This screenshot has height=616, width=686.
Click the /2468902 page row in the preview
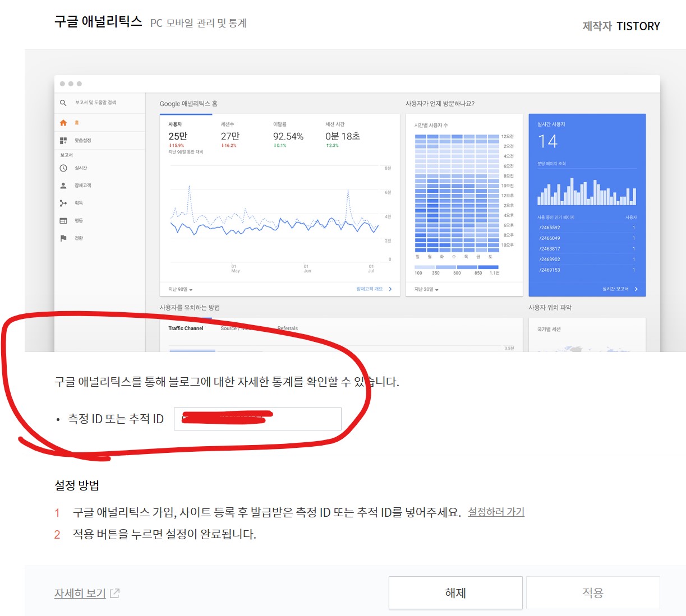(x=587, y=260)
